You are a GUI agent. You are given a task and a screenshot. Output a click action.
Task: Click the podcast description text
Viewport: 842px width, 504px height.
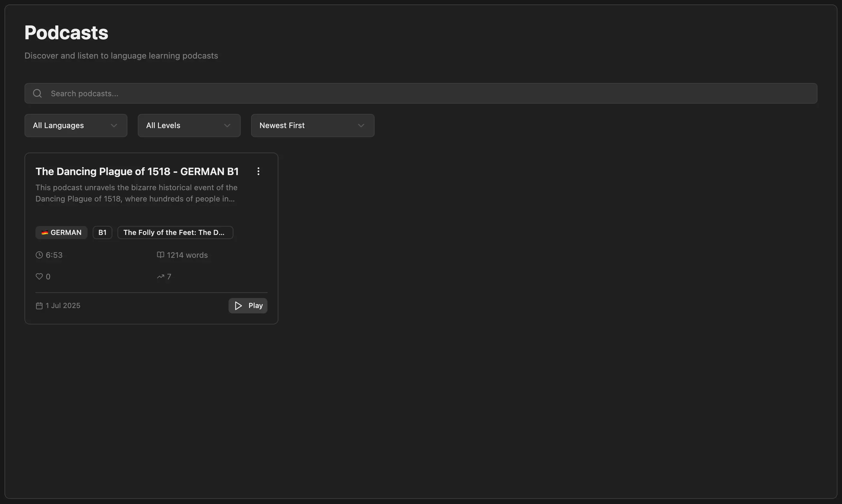(136, 193)
